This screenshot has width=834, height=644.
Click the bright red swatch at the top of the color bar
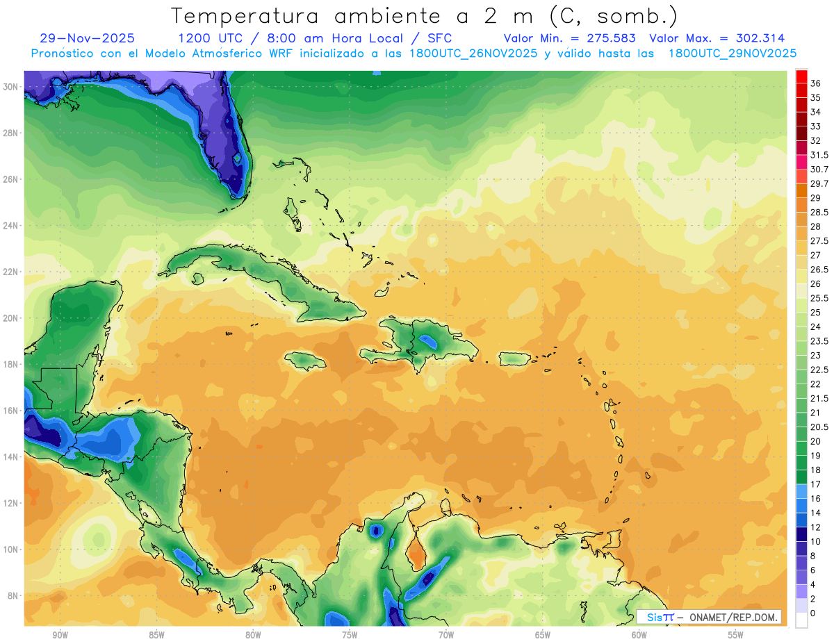tap(801, 76)
